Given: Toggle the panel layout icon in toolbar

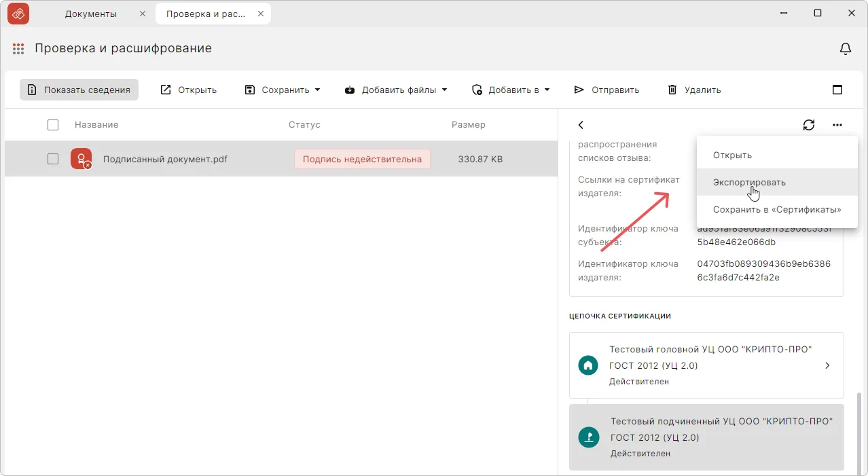Looking at the screenshot, I should [x=837, y=90].
